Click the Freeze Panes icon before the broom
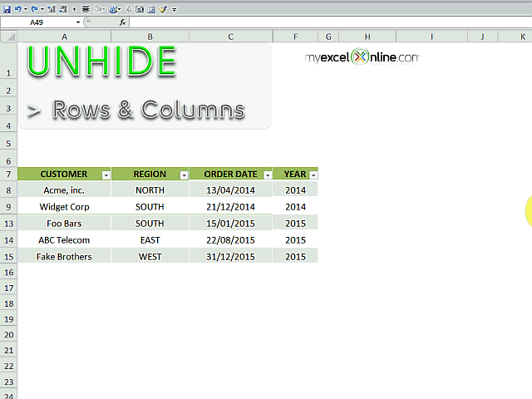Image resolution: width=532 pixels, height=399 pixels. (x=151, y=9)
